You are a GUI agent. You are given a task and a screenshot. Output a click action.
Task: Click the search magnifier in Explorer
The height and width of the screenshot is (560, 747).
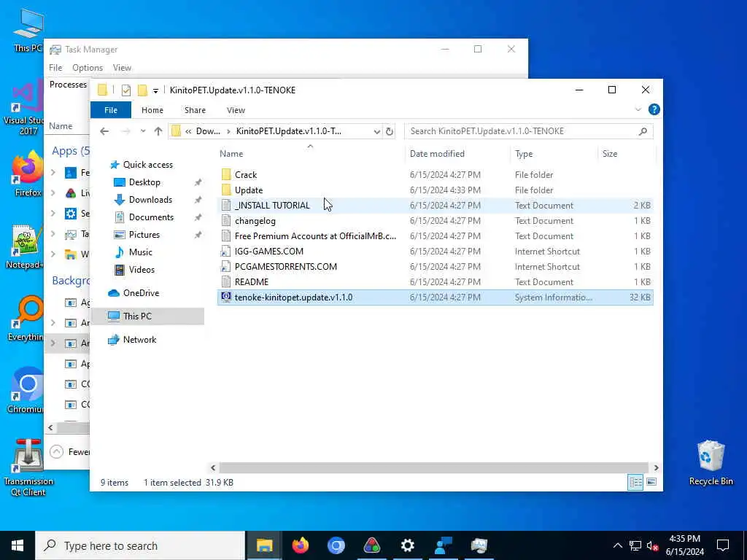tap(643, 131)
